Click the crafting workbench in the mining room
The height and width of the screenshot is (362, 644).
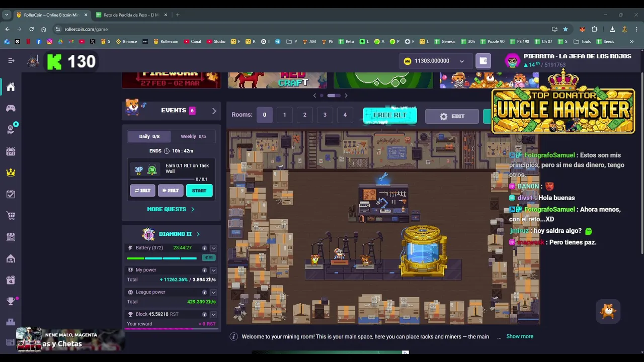(x=384, y=203)
